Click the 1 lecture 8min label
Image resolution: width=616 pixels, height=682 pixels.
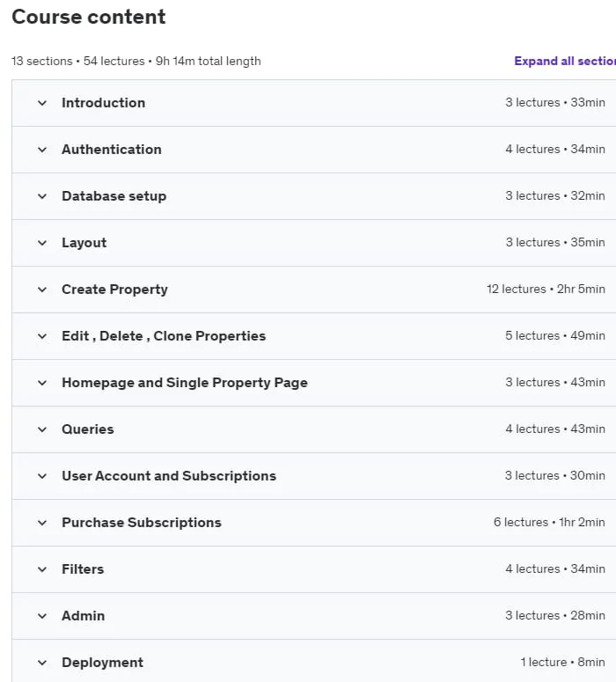[x=562, y=663]
